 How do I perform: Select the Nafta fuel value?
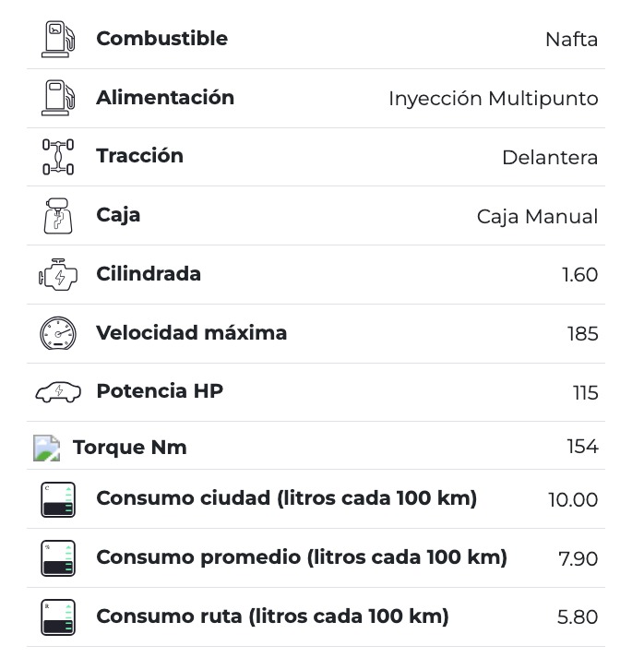coord(571,40)
